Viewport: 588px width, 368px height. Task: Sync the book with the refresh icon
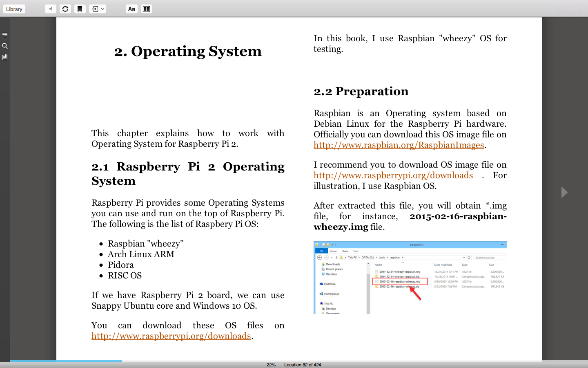click(x=65, y=9)
